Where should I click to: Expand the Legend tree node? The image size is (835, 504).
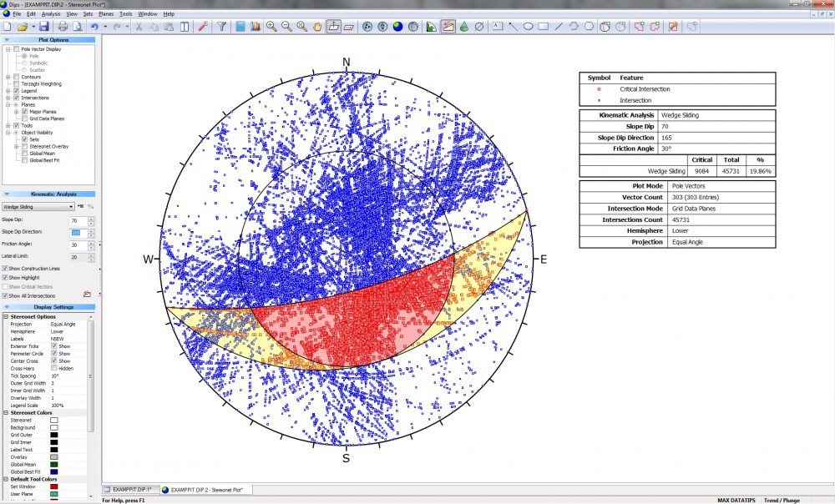(x=8, y=91)
